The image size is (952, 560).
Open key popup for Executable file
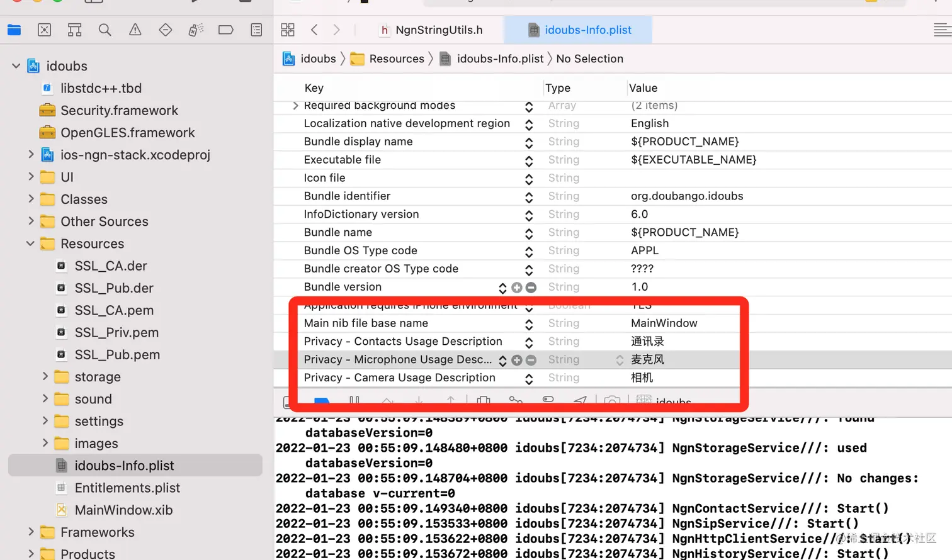529,160
